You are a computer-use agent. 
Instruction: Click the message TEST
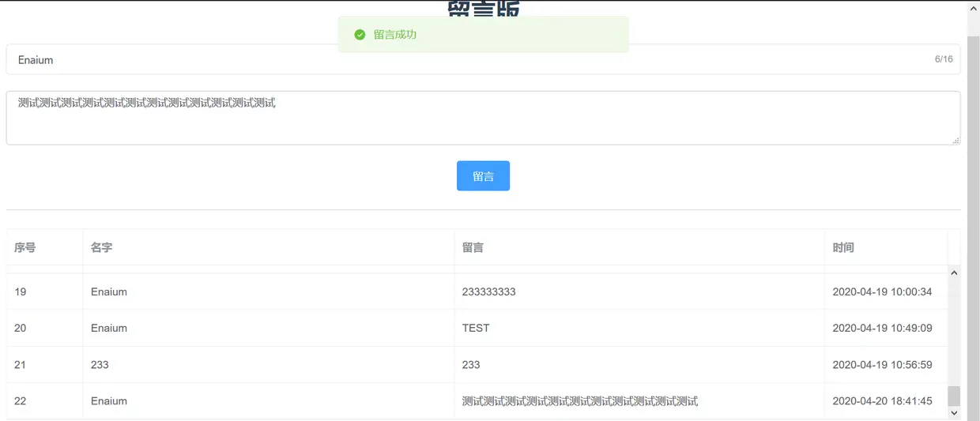pos(476,328)
